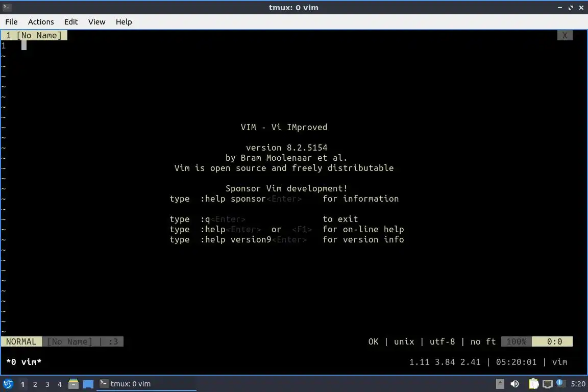Switch to workspace 3 in the pager
588x392 pixels.
click(x=47, y=384)
